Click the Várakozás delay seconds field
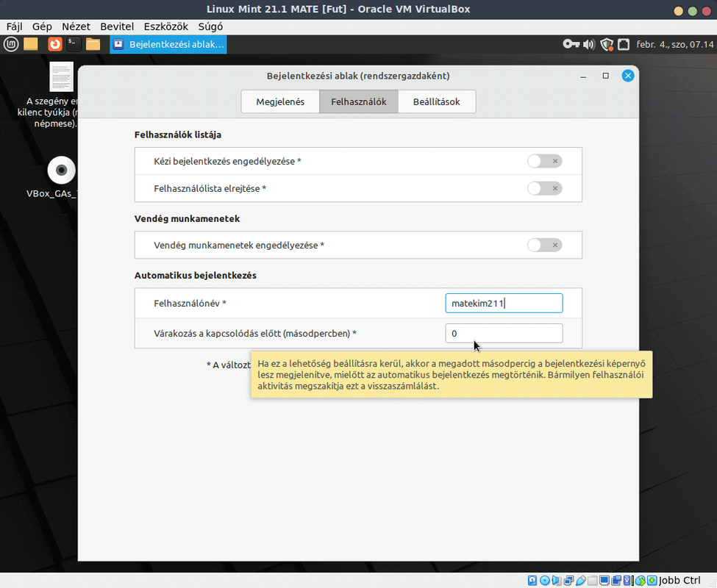 504,334
